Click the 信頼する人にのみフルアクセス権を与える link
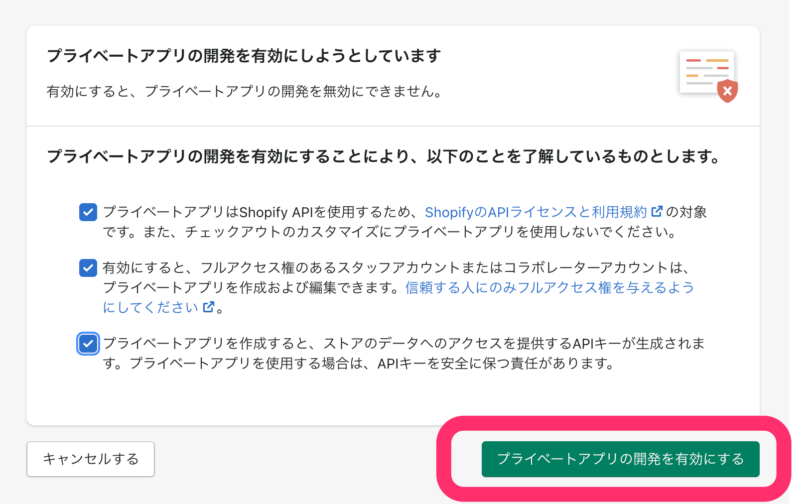The height and width of the screenshot is (504, 812). pyautogui.click(x=549, y=288)
